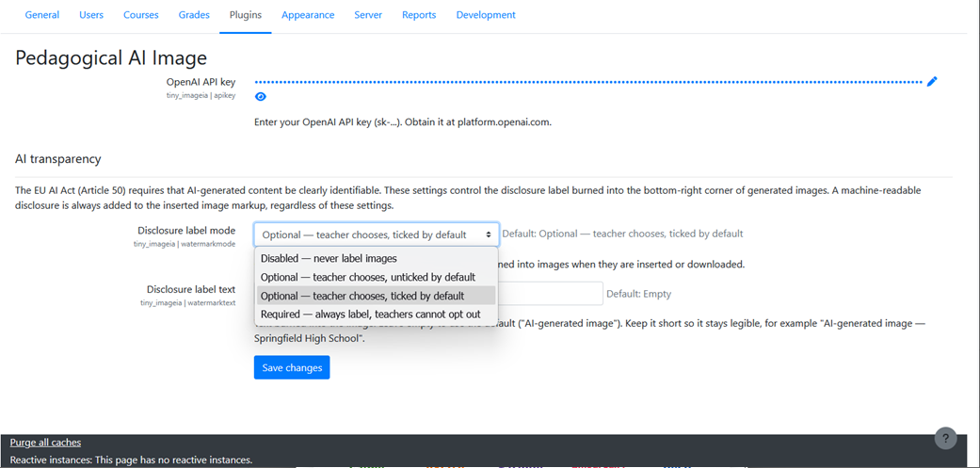Open the help question mark button
980x468 pixels.
[945, 438]
